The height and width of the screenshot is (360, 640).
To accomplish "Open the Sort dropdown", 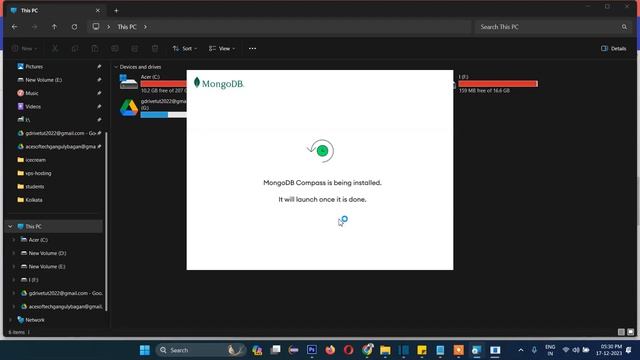I will [x=185, y=49].
